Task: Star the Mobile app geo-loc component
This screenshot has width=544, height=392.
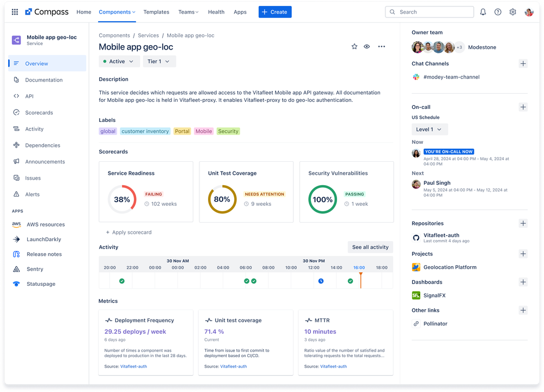Action: tap(354, 46)
